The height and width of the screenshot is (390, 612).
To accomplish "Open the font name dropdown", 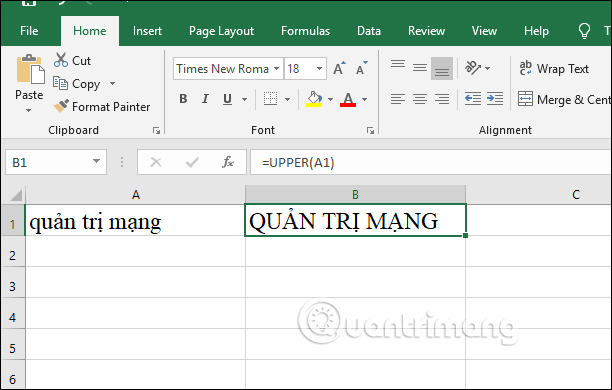I will (x=276, y=69).
